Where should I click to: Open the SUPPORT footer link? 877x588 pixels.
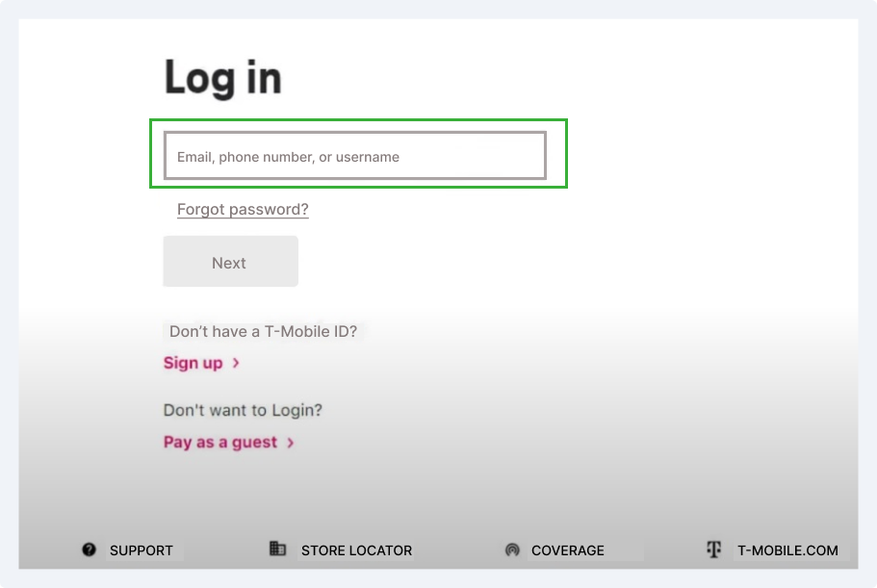point(142,550)
